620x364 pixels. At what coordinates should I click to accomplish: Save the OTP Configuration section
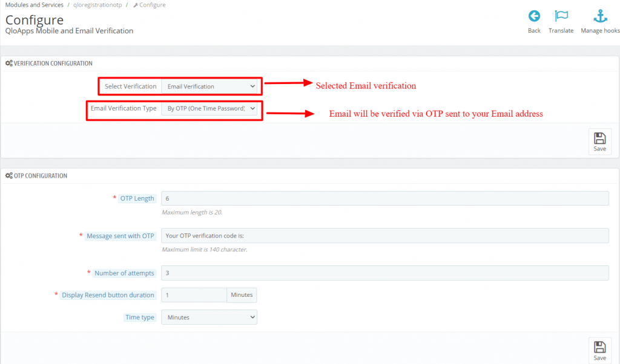click(599, 351)
